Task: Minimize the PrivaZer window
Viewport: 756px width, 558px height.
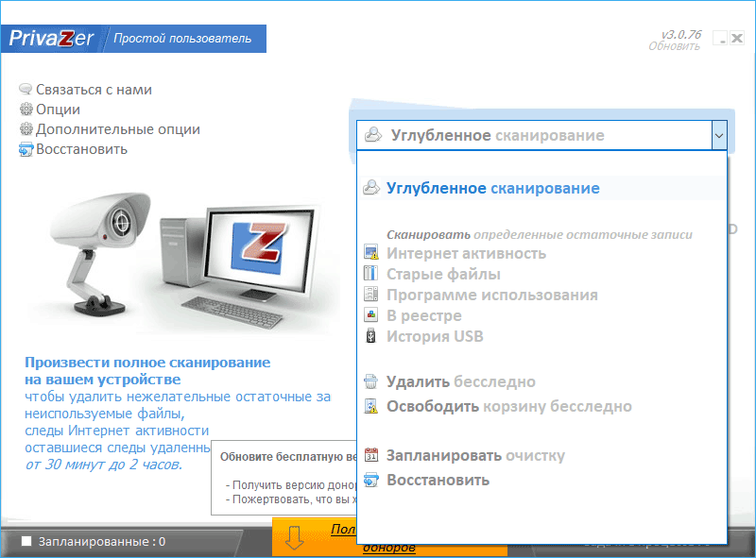Action: pyautogui.click(x=720, y=38)
